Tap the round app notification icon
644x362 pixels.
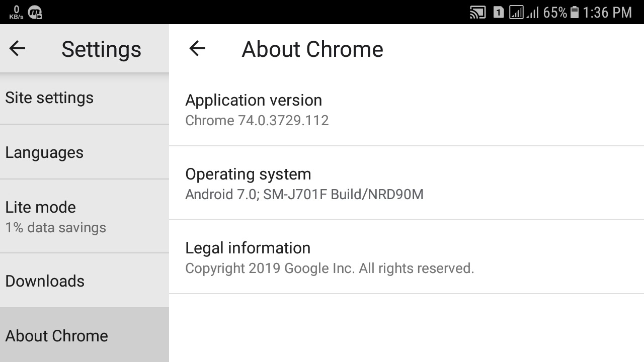click(x=35, y=13)
